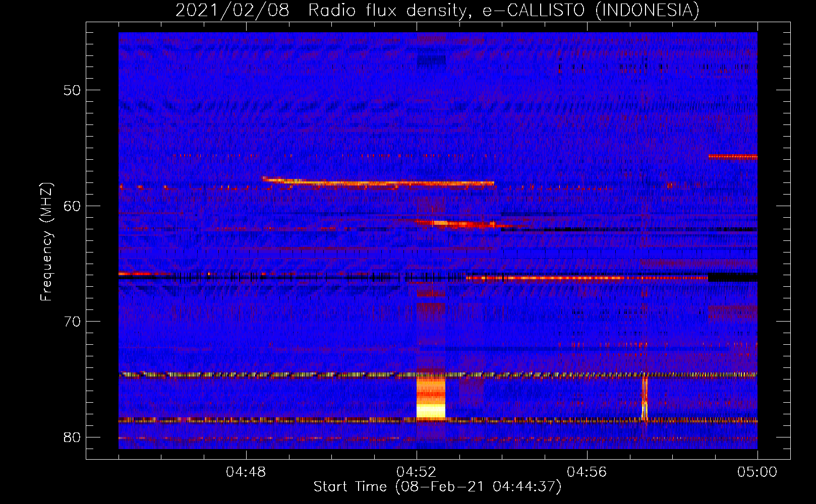Click the 04:56 time tick label
This screenshot has height=504, width=816.
[x=587, y=472]
